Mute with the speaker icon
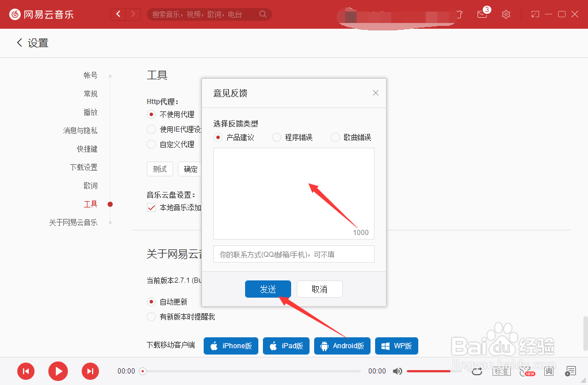The image size is (588, 385). click(x=397, y=371)
